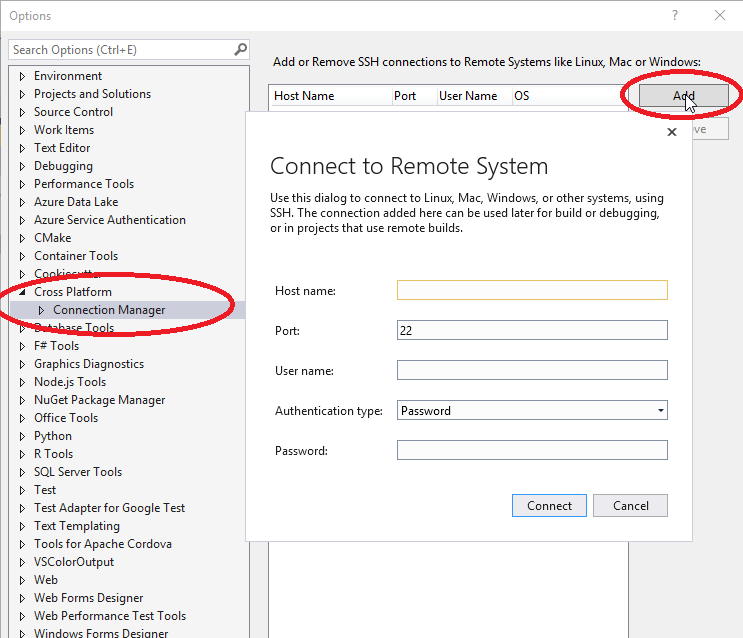743x638 pixels.
Task: Expand the Azure Data Lake node
Action: click(x=22, y=202)
